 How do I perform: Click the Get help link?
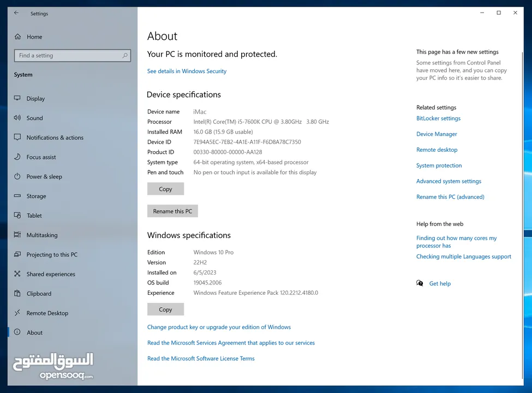[x=440, y=283]
